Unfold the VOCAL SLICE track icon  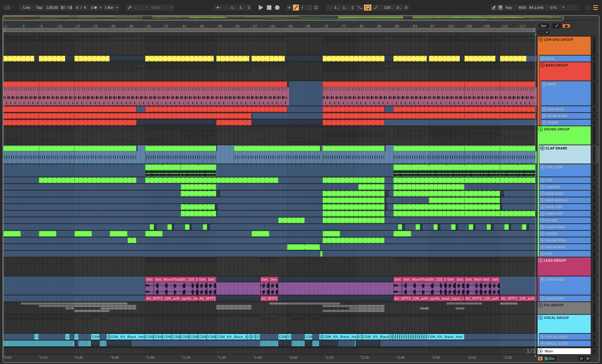click(542, 343)
